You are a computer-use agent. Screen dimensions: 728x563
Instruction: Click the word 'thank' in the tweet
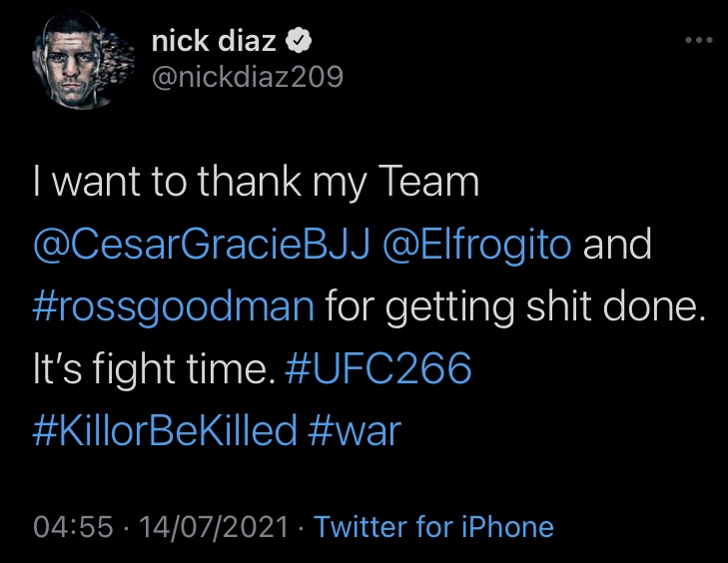coord(250,181)
